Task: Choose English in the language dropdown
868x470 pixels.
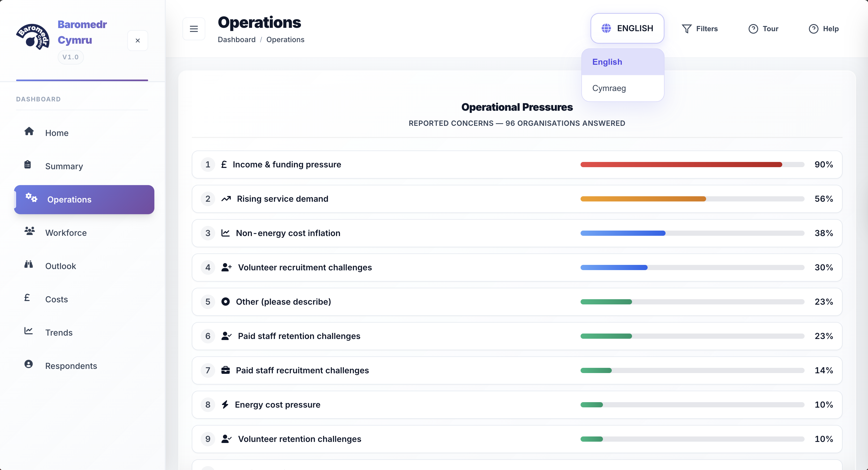Action: 607,62
